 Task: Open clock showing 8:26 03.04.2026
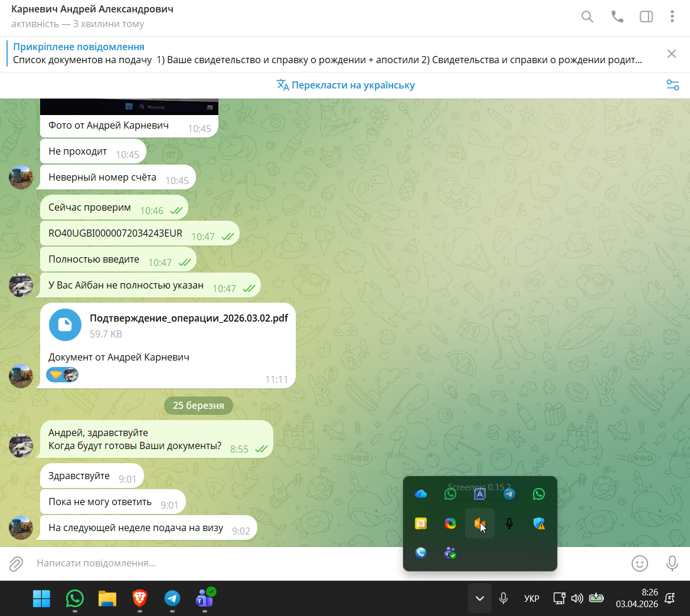pyautogui.click(x=636, y=598)
